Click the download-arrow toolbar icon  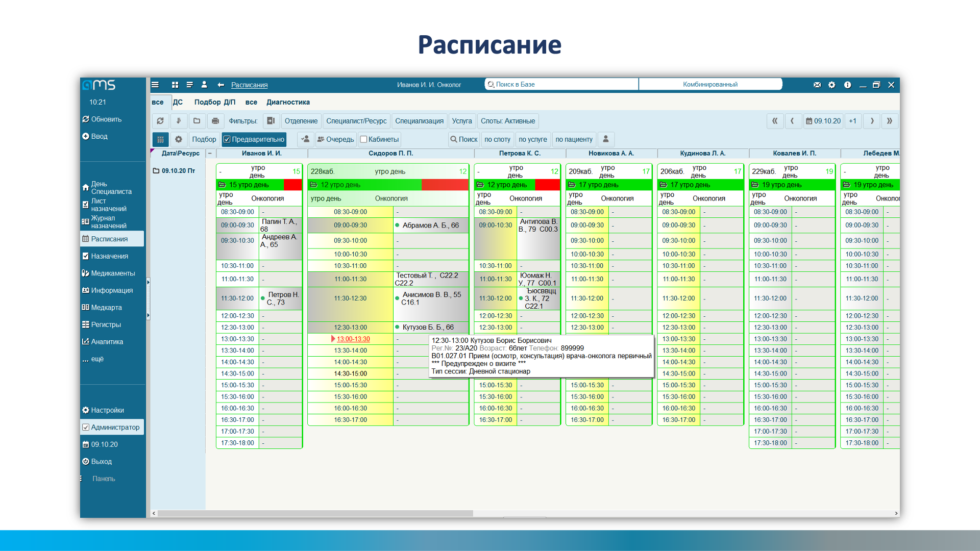[x=179, y=121]
